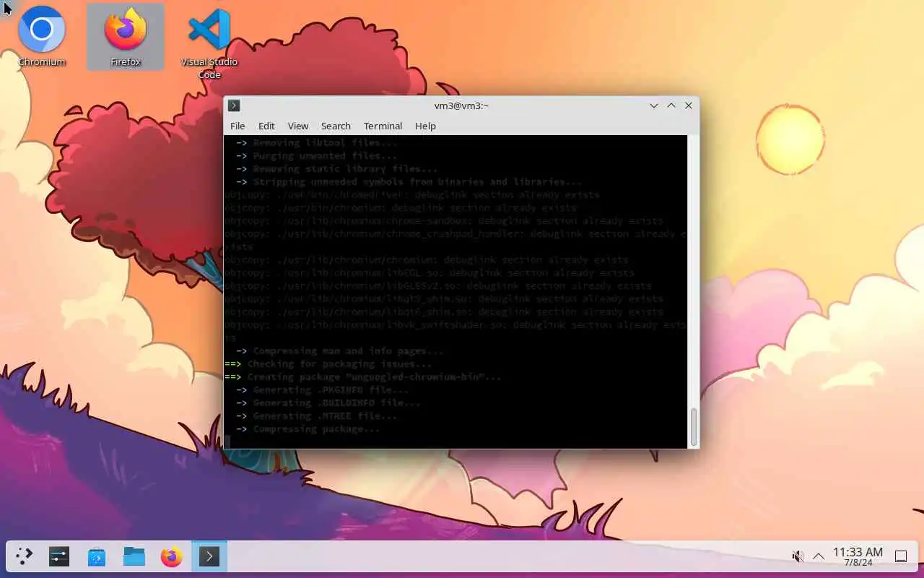Open the View menu in the terminal
Image resolution: width=924 pixels, height=578 pixels.
pos(298,126)
